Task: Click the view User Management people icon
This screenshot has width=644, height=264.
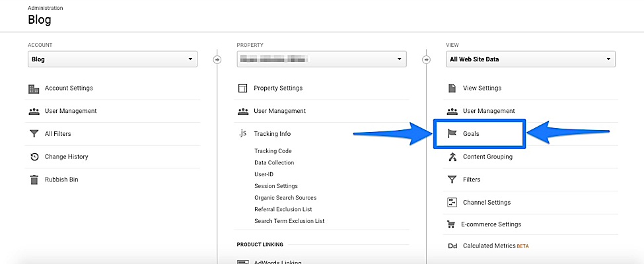Action: [452, 112]
